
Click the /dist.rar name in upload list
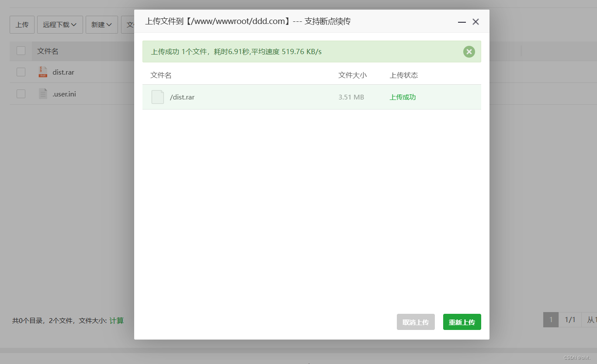tap(182, 97)
